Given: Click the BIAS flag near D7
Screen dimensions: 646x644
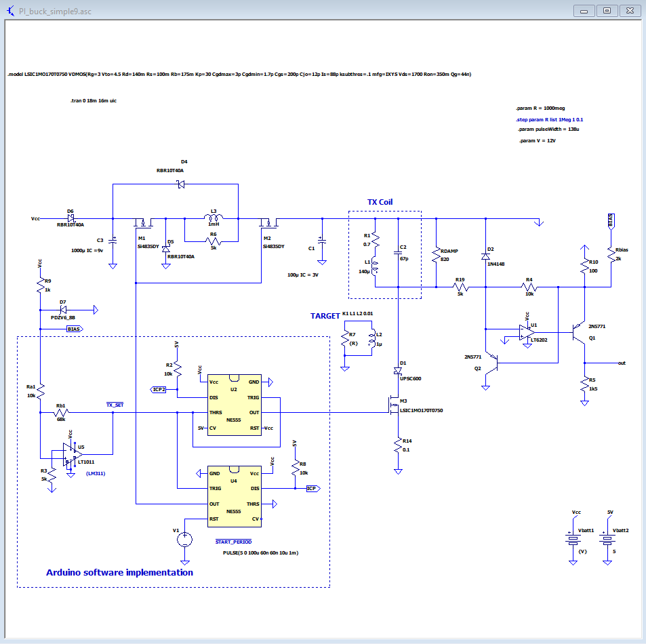Looking at the screenshot, I should click(75, 329).
